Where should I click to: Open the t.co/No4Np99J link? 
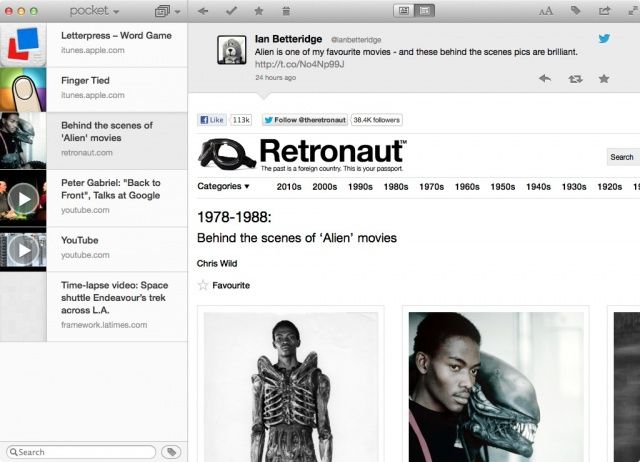tap(299, 64)
